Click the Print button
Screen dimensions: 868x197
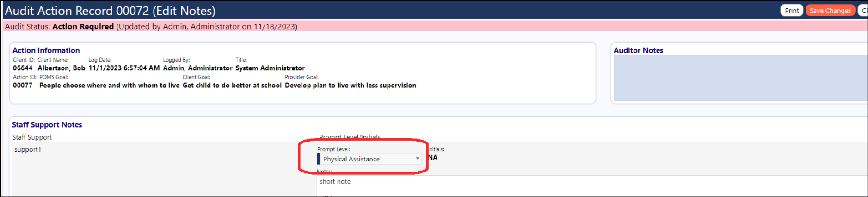[x=791, y=11]
